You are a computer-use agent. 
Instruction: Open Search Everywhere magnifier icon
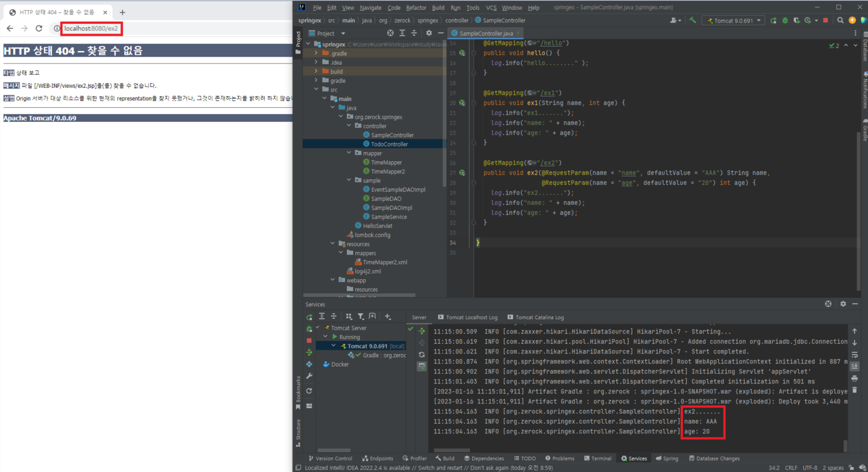point(840,20)
